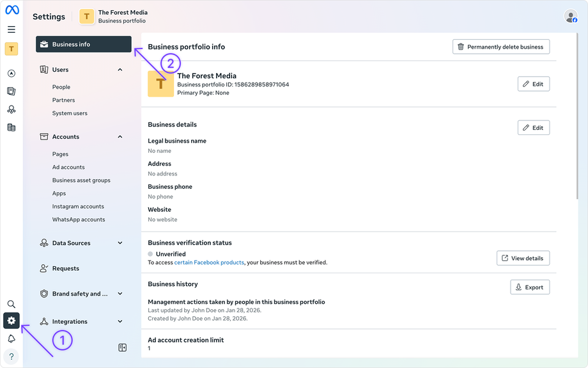588x368 pixels.
Task: Export the business history
Action: coord(529,287)
